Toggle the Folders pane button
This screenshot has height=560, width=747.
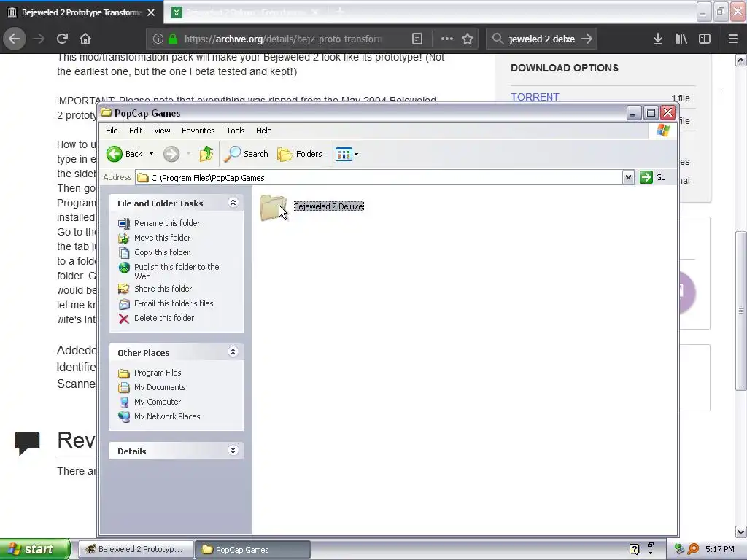pos(300,154)
